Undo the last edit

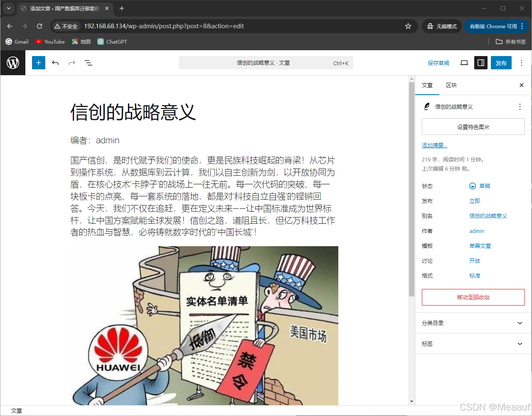(x=55, y=63)
